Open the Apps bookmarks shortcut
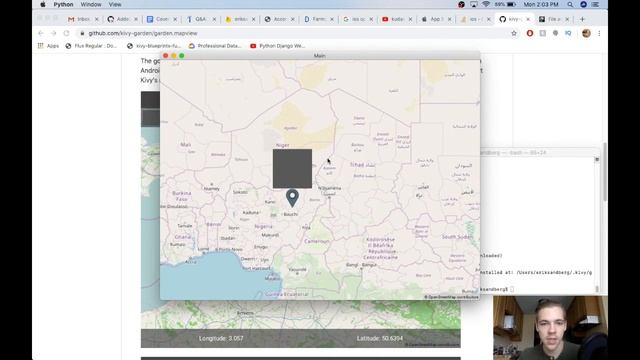The width and height of the screenshot is (640, 360). [x=49, y=46]
